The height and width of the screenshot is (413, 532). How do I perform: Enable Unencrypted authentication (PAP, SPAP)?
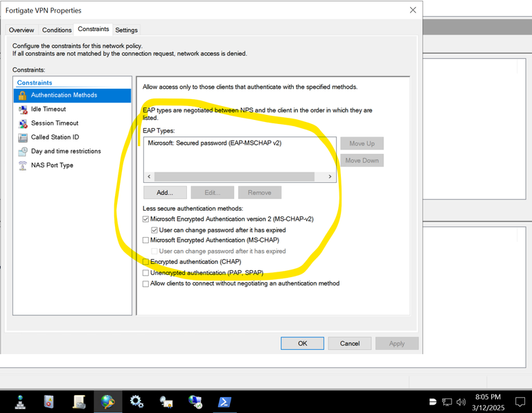145,273
